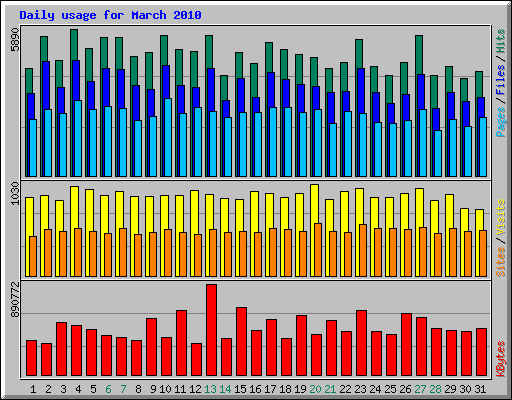Click the red KBytes bar for day 15
The image size is (512, 400).
click(241, 342)
